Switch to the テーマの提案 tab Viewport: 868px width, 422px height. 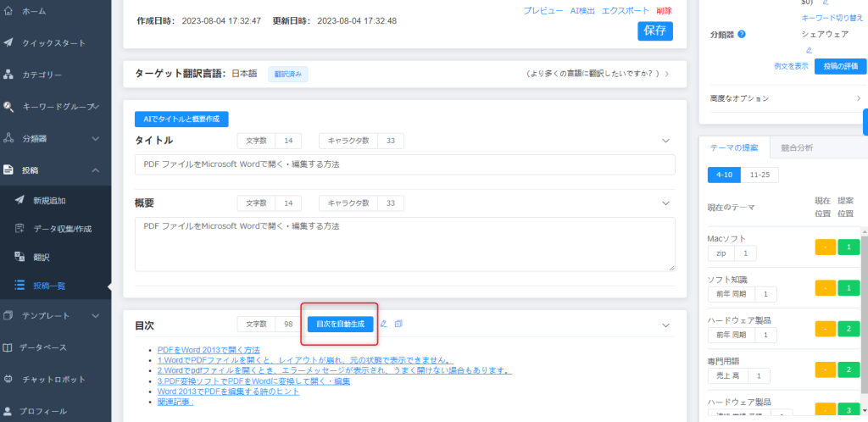click(x=734, y=147)
